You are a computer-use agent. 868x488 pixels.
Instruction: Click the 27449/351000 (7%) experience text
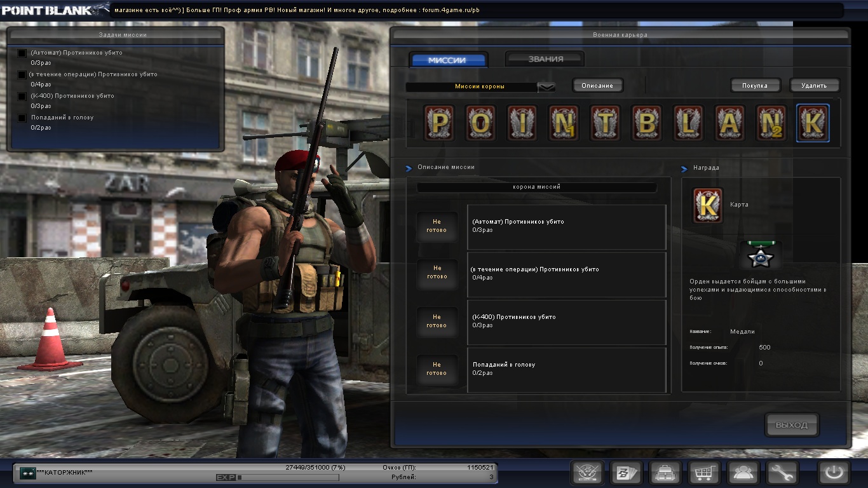(315, 467)
